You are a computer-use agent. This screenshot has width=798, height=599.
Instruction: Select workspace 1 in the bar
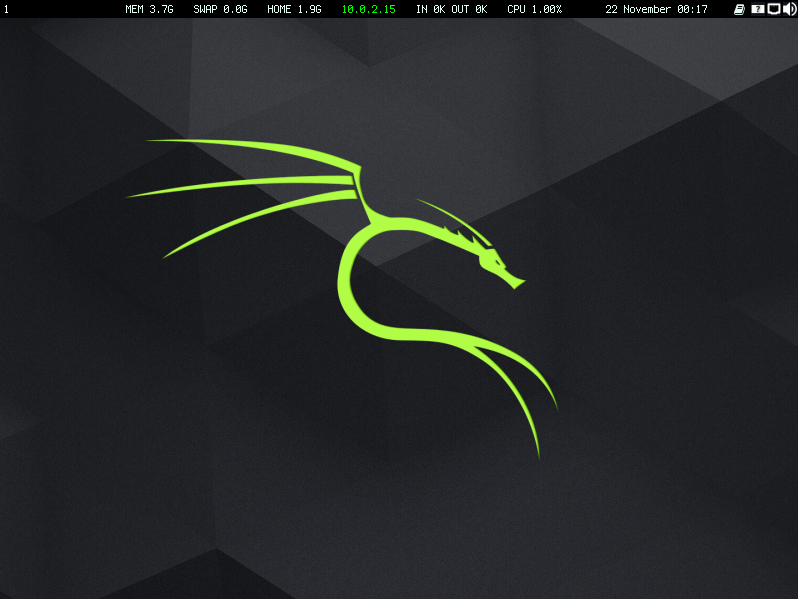click(6, 9)
